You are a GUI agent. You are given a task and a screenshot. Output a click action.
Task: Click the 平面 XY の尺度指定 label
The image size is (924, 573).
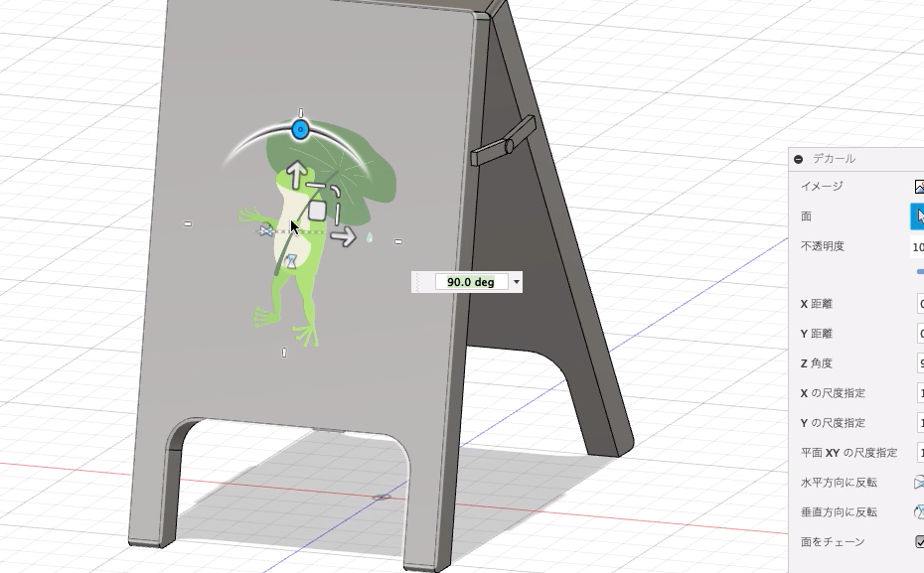click(848, 453)
